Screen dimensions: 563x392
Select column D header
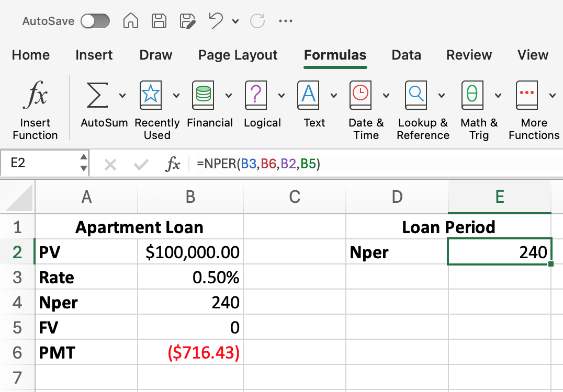click(397, 197)
